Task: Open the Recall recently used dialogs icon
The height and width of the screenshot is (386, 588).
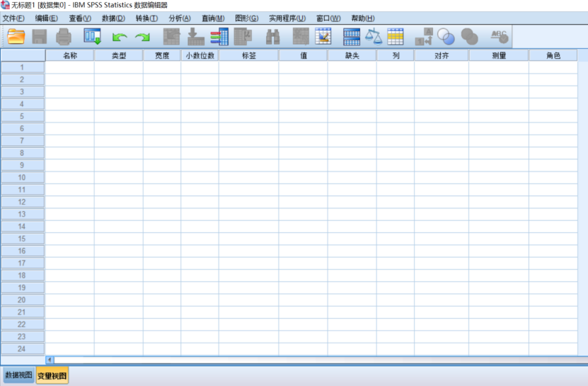Action: [92, 36]
